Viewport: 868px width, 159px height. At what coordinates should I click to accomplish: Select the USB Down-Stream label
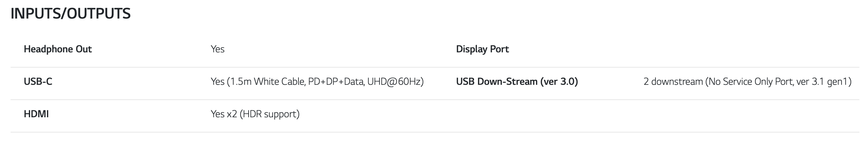click(x=497, y=82)
